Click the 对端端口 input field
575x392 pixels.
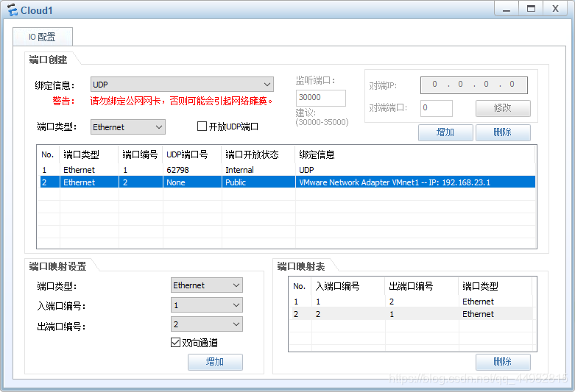tap(437, 108)
